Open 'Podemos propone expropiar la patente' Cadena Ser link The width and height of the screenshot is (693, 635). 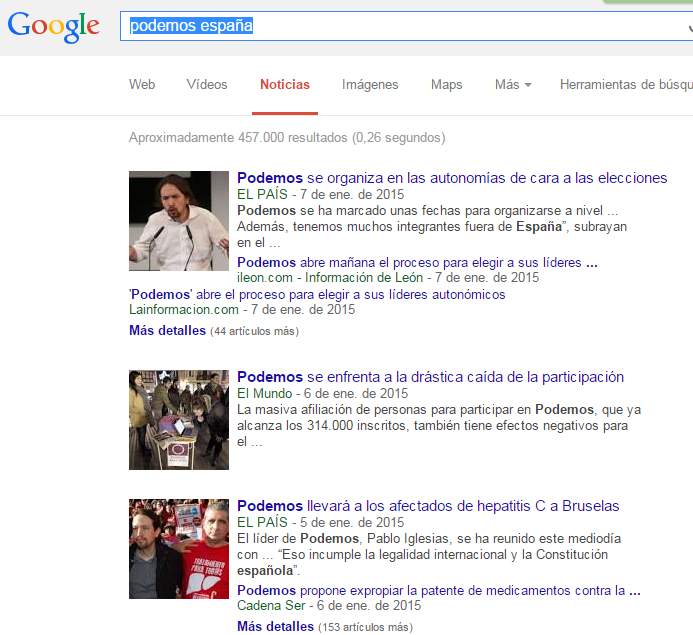point(438,590)
